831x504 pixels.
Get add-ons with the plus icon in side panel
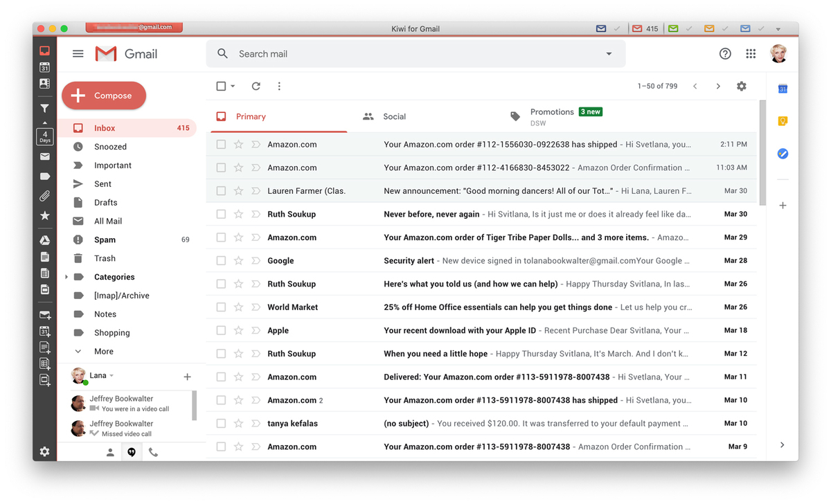[783, 206]
